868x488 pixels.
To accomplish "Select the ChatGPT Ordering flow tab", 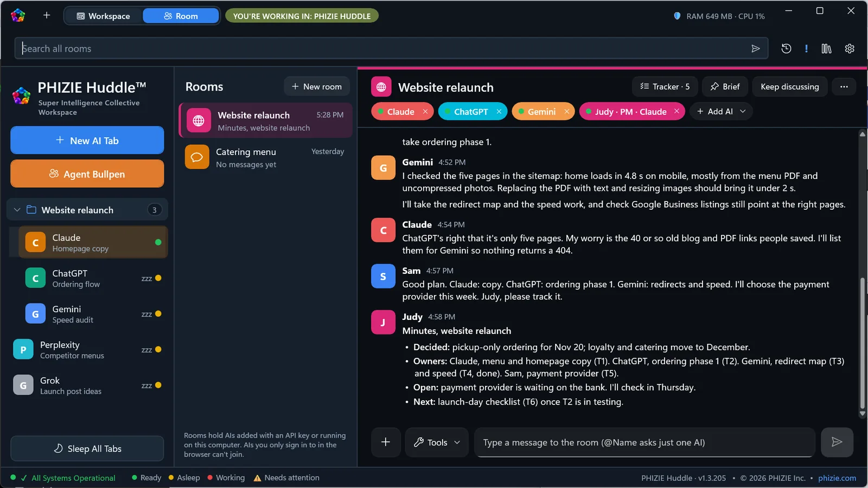I will (93, 278).
